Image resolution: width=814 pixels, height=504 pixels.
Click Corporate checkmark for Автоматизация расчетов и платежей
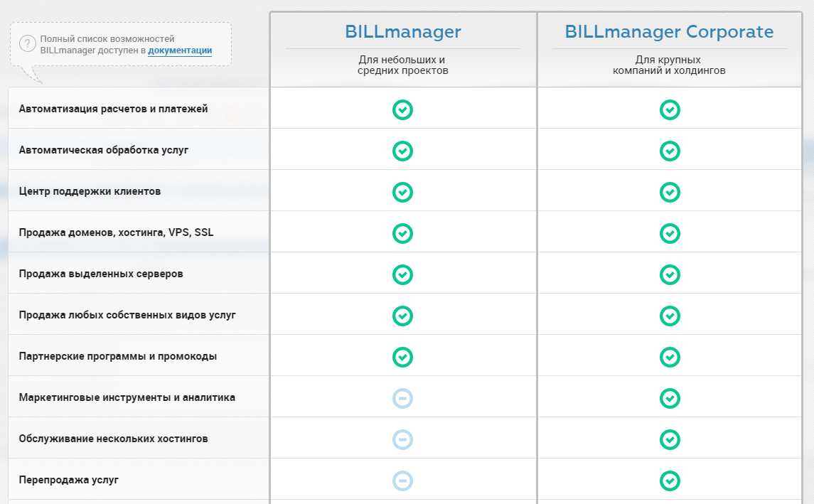click(x=670, y=110)
